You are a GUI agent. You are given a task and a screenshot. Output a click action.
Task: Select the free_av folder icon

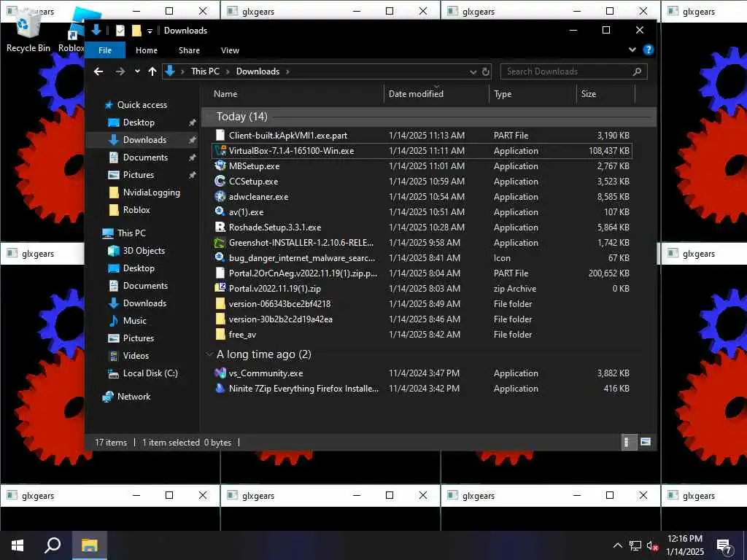click(220, 334)
